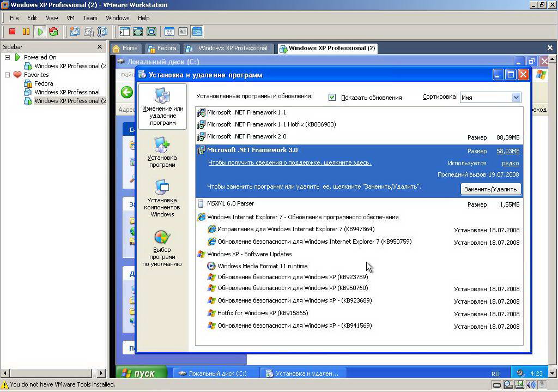Select 'MSXML 6.0 Parser' in the program list
The height and width of the screenshot is (392, 558).
[230, 204]
